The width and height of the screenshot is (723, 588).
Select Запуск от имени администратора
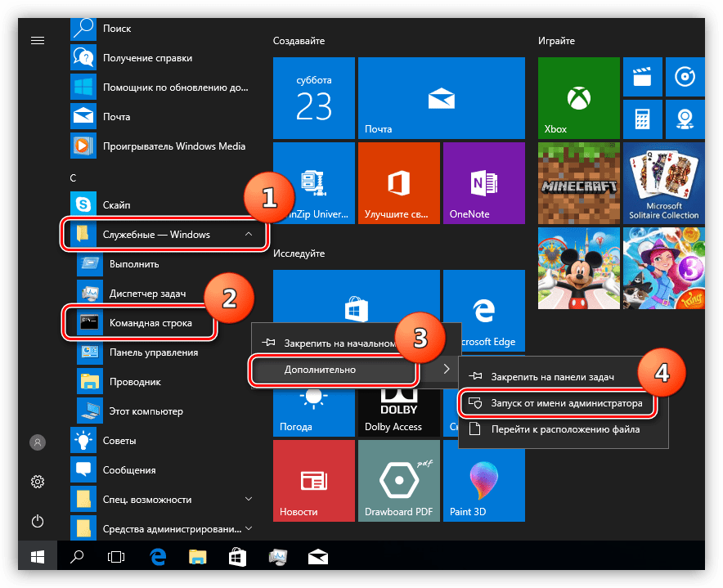pos(566,403)
